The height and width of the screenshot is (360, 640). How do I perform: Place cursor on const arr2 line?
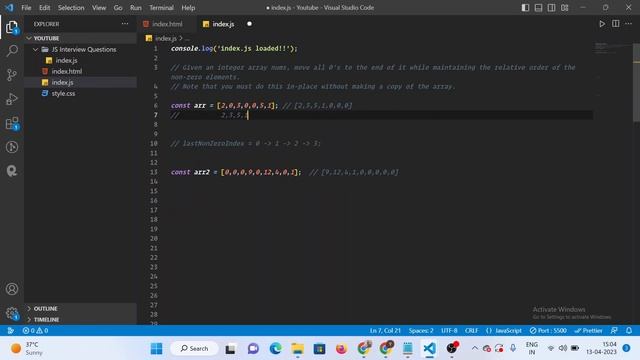tap(285, 172)
